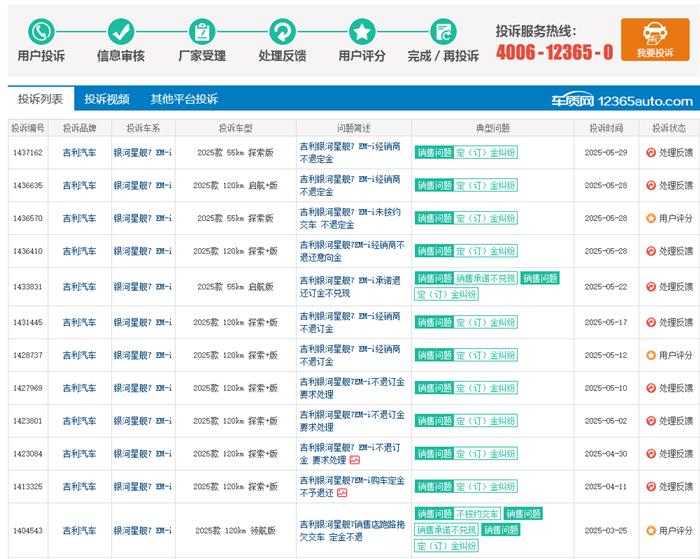Click model cell 2025款 120km 领航版

[x=235, y=531]
